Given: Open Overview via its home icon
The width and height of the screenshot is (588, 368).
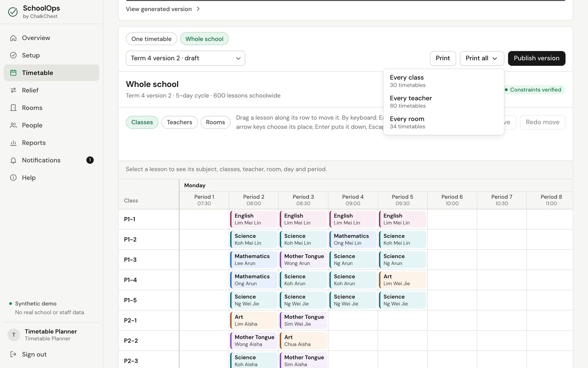Looking at the screenshot, I should click(13, 38).
